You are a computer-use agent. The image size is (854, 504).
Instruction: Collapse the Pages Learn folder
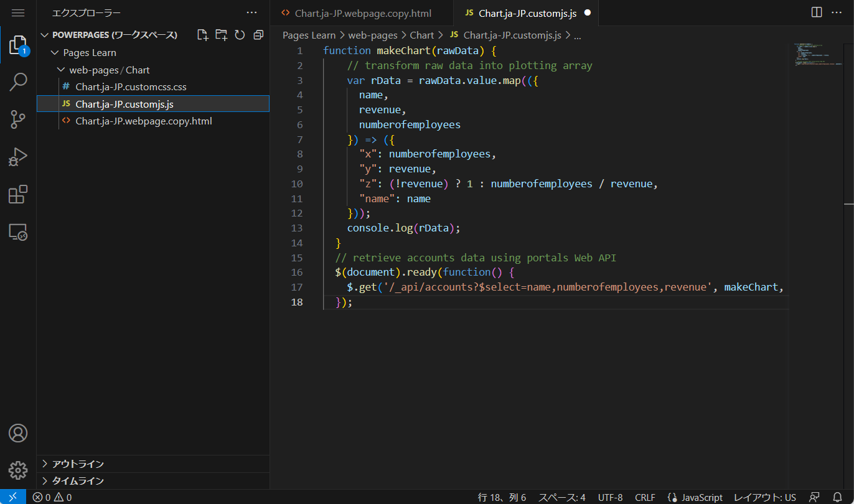(90, 53)
